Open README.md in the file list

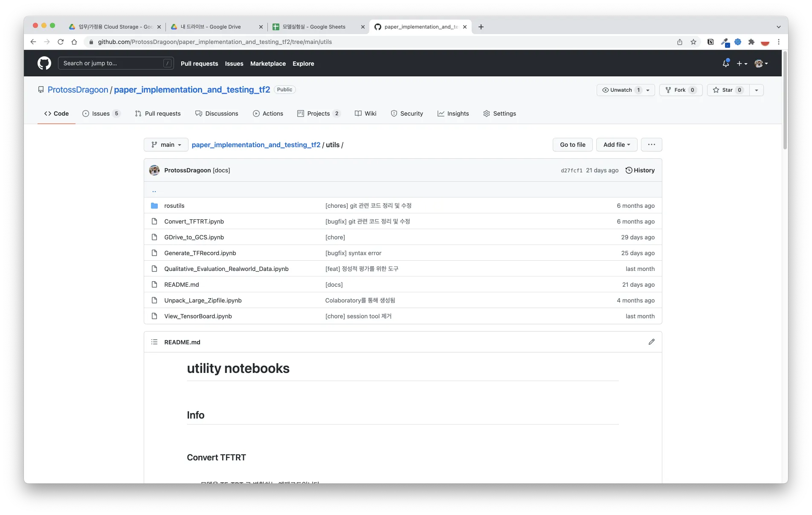[182, 285]
